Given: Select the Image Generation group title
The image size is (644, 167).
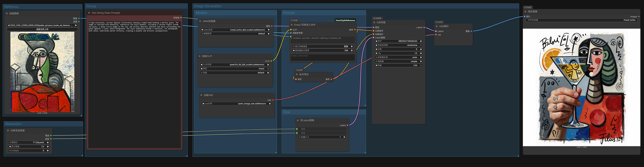Looking at the screenshot, I should 208,6.
